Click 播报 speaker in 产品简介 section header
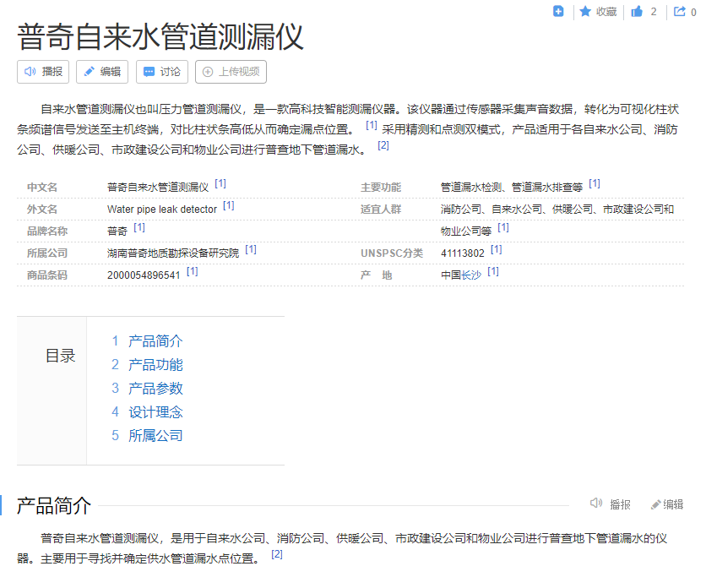The height and width of the screenshot is (588, 706). coord(610,504)
